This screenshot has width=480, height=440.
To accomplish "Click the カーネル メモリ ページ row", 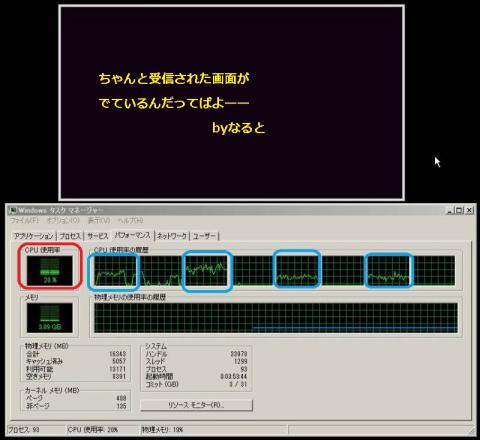I will 76,398.
